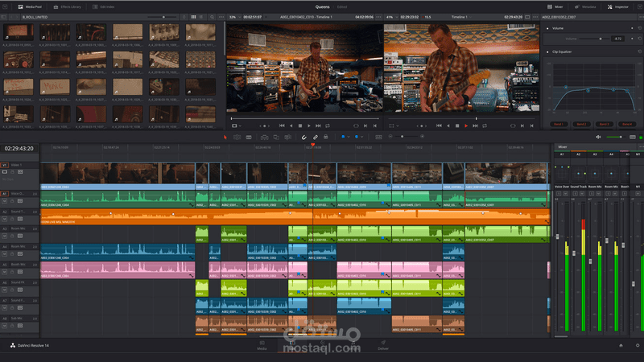Open the Effects Library panel
Screen dimensions: 644x362
(x=68, y=6)
